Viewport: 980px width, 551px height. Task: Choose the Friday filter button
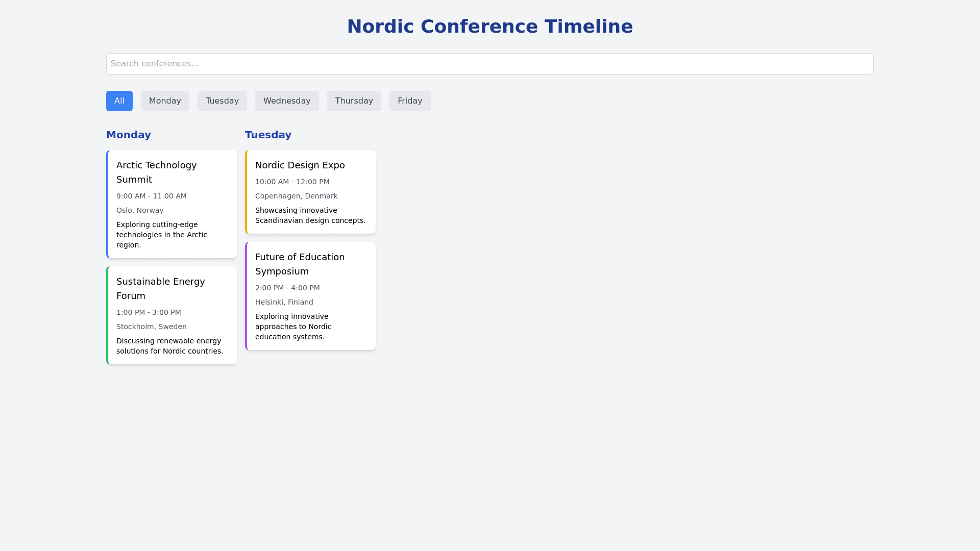point(410,101)
